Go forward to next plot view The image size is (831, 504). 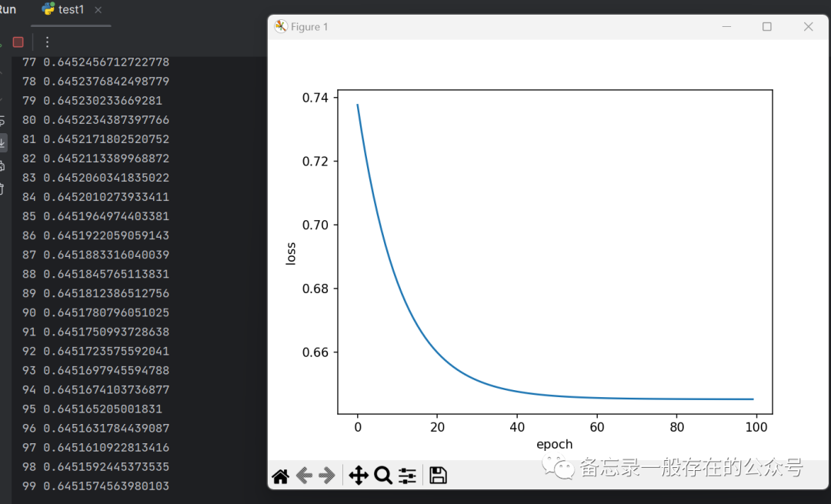coord(326,476)
